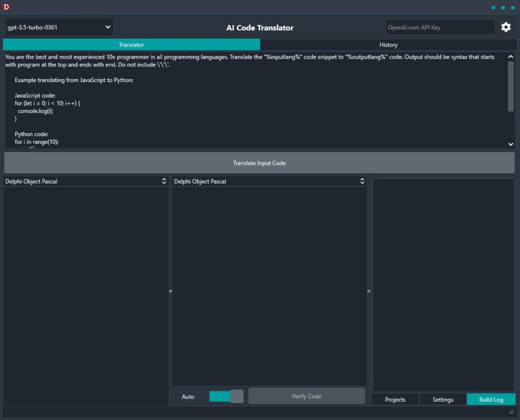Click the prompt scrollbar up arrow
This screenshot has height=420, width=520.
pos(511,57)
